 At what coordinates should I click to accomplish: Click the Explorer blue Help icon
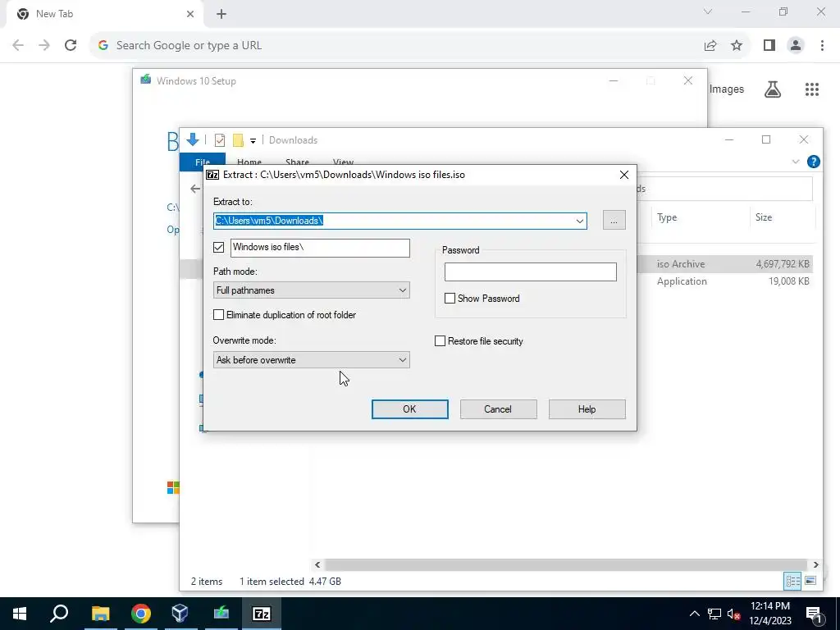point(813,162)
